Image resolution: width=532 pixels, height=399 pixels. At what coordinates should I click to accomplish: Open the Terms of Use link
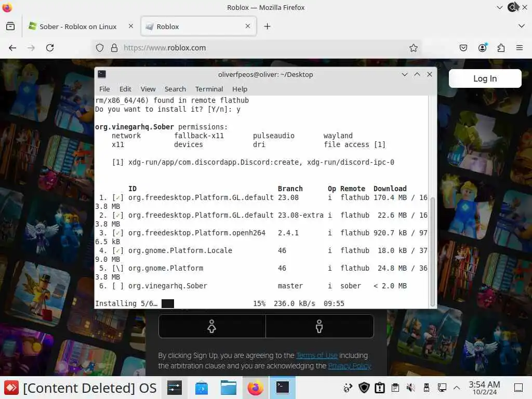(317, 355)
